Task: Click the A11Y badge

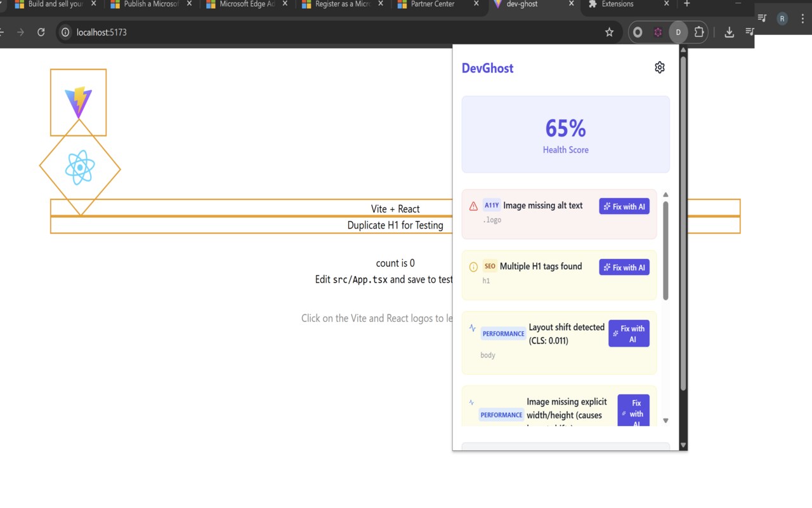Action: coord(492,205)
